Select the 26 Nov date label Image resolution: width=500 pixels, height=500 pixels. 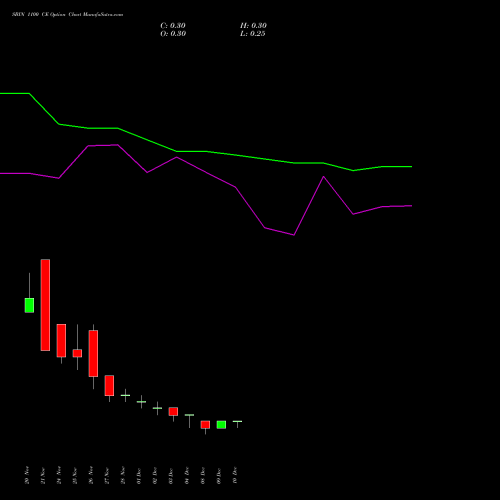[91, 475]
